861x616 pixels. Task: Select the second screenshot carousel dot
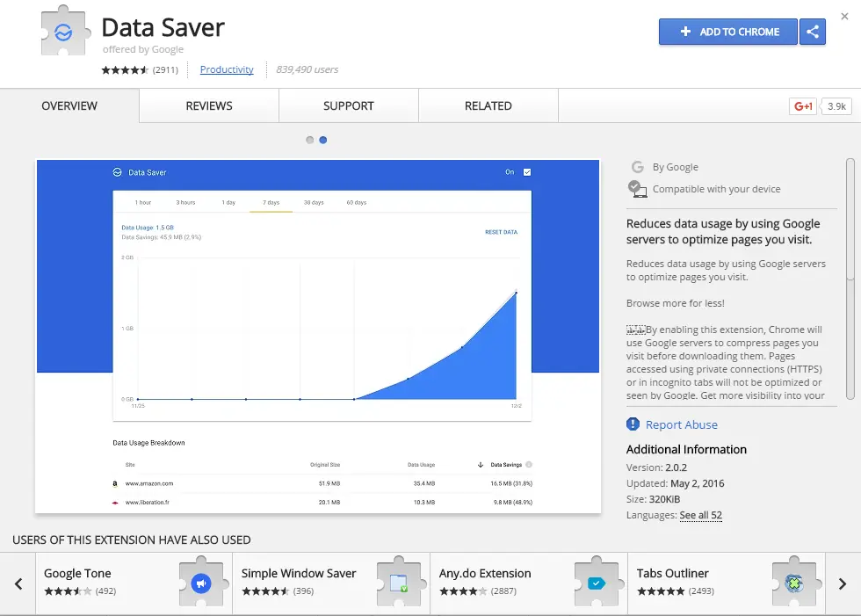(x=323, y=140)
